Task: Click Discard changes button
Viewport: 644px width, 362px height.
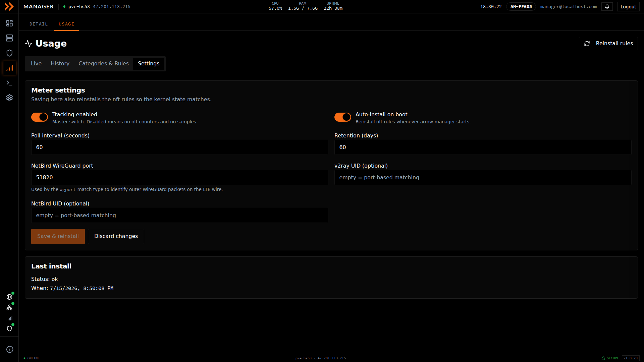Action: coord(116,236)
